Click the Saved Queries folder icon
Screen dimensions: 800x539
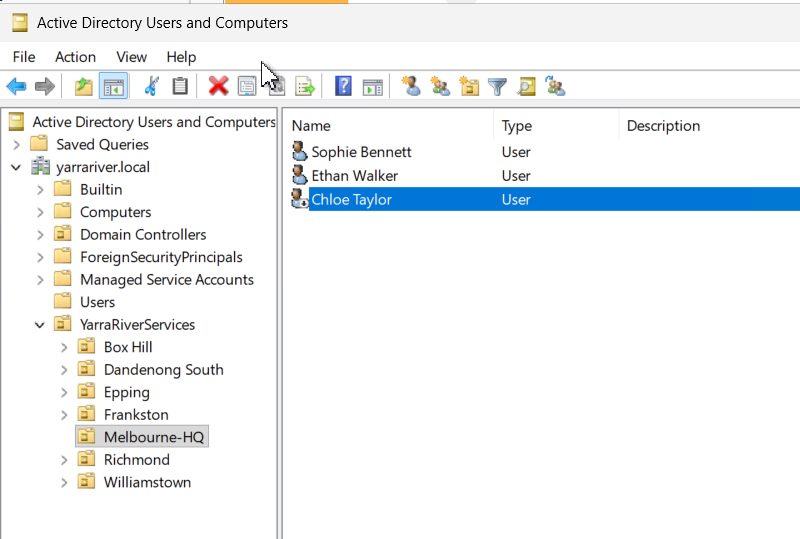39,143
